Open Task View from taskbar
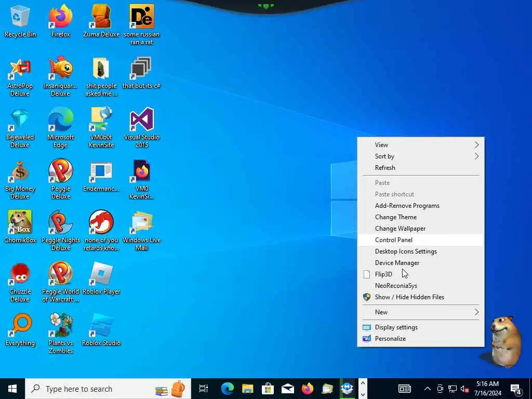This screenshot has height=399, width=532. click(x=204, y=389)
